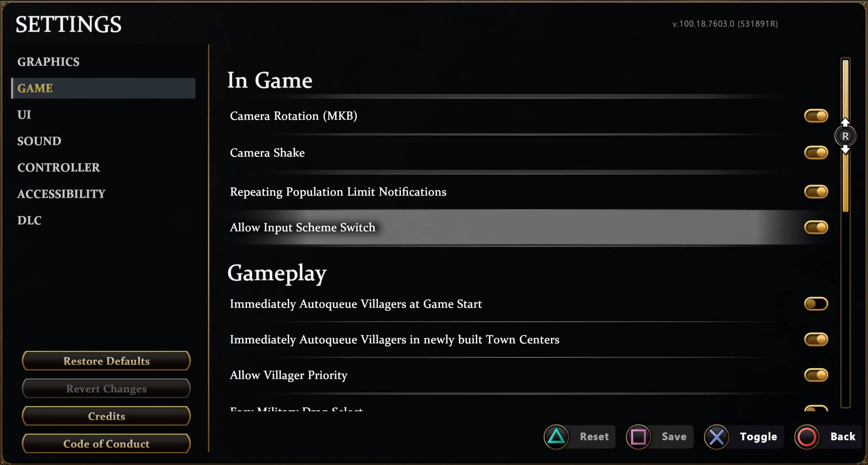
Task: Click the settings list vertical scrollbar
Action: 845,232
